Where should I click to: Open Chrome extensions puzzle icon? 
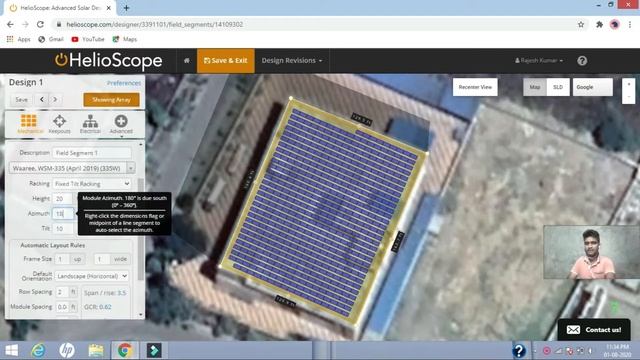[599, 24]
